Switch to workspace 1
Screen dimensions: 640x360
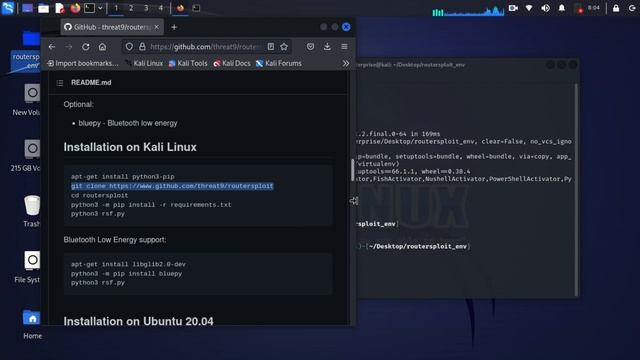[x=116, y=8]
